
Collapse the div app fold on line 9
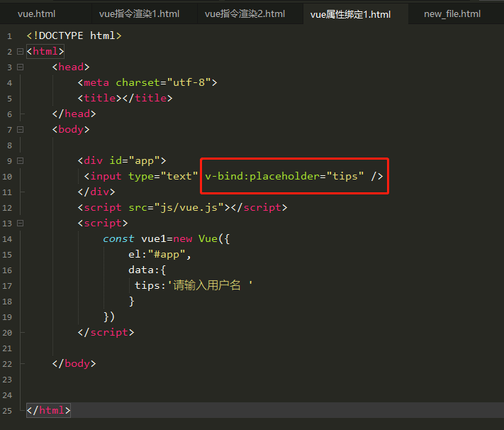(x=20, y=160)
